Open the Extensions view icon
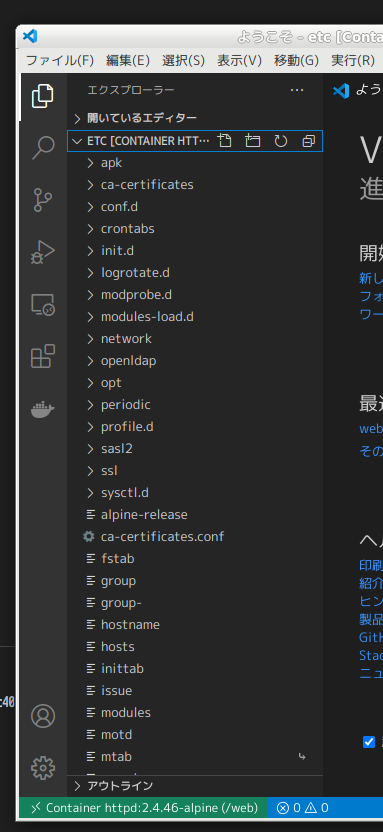Viewport: 383px width, 832px height. point(42,356)
